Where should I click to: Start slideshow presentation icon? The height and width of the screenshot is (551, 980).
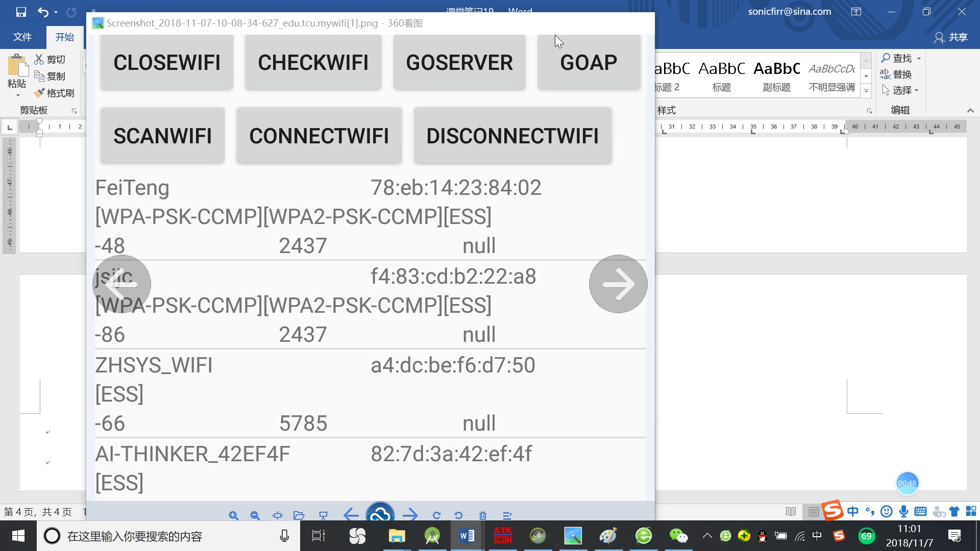tap(323, 515)
